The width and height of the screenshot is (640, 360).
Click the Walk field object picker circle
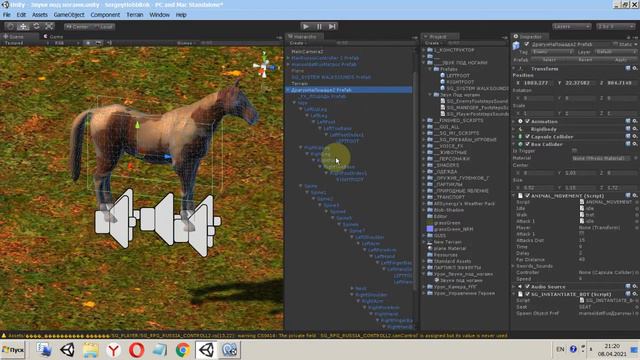(637, 215)
